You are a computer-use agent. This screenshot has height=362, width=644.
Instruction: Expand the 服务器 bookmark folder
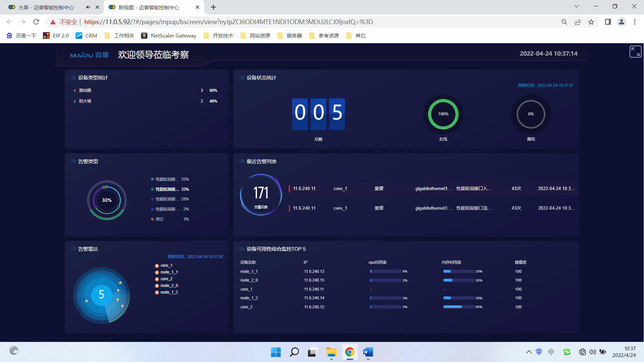[290, 36]
